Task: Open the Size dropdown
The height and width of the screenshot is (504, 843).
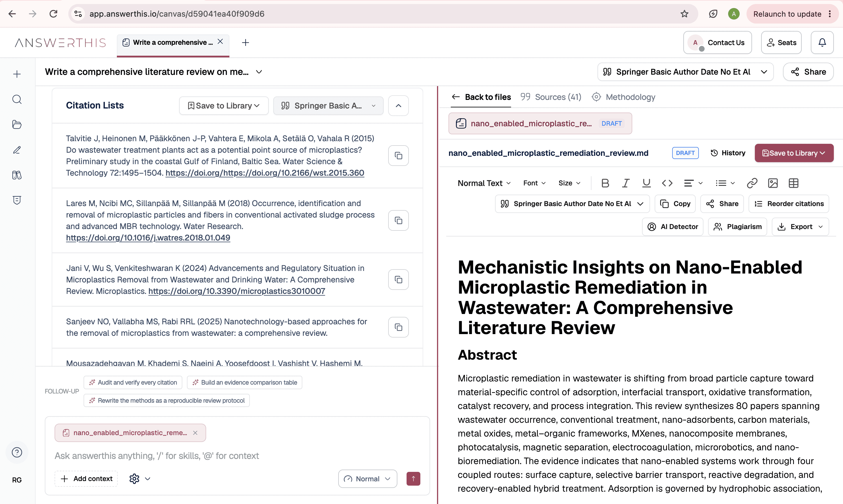Action: coord(569,183)
